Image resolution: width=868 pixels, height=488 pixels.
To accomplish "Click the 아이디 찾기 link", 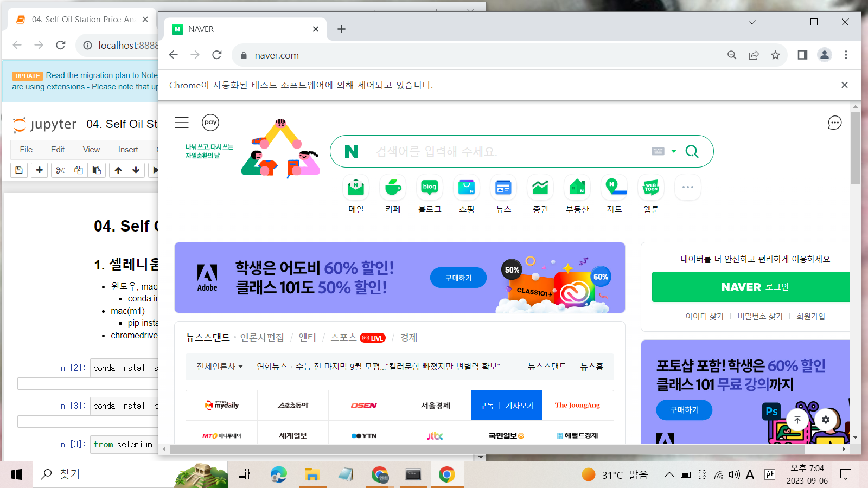I will 704,316.
